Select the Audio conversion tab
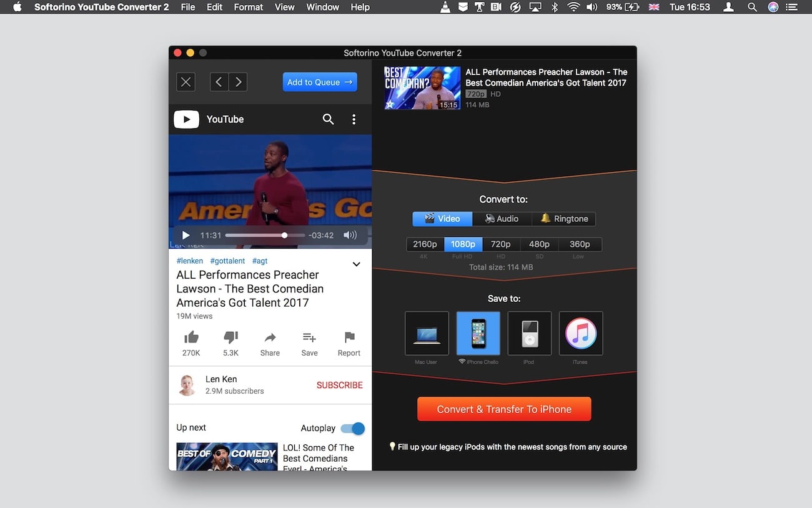 click(x=502, y=219)
